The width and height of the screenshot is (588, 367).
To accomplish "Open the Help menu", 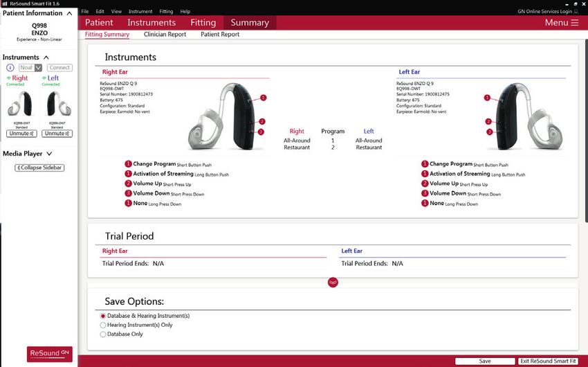I will tap(185, 12).
